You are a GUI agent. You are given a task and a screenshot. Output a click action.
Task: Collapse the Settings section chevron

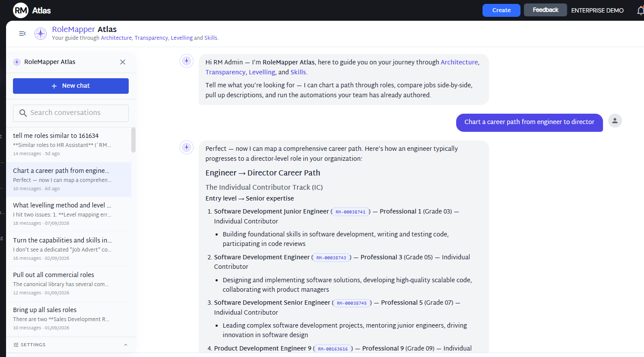[x=126, y=345]
